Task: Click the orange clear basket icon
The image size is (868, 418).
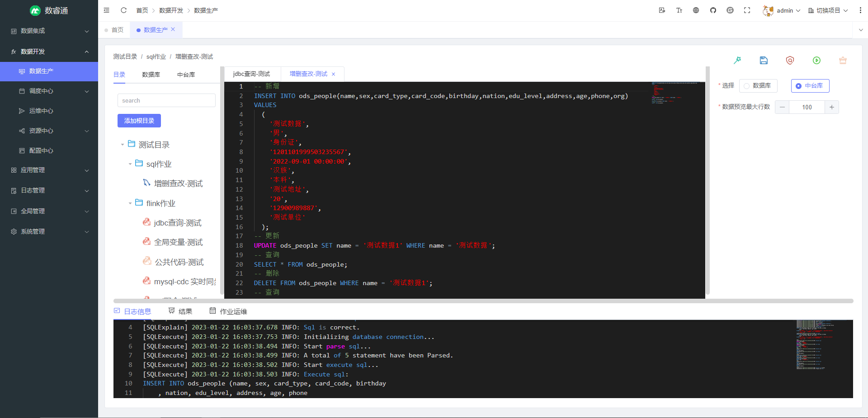Action: 843,60
